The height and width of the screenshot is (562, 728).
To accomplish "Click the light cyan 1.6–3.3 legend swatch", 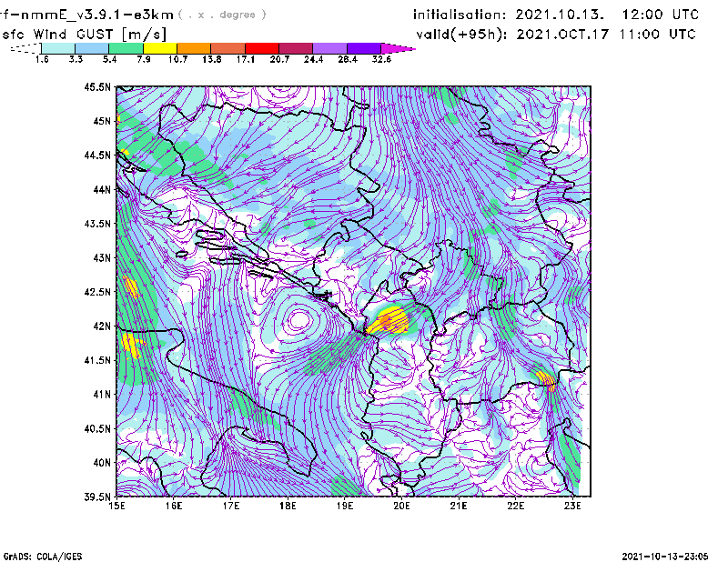I will pos(58,48).
